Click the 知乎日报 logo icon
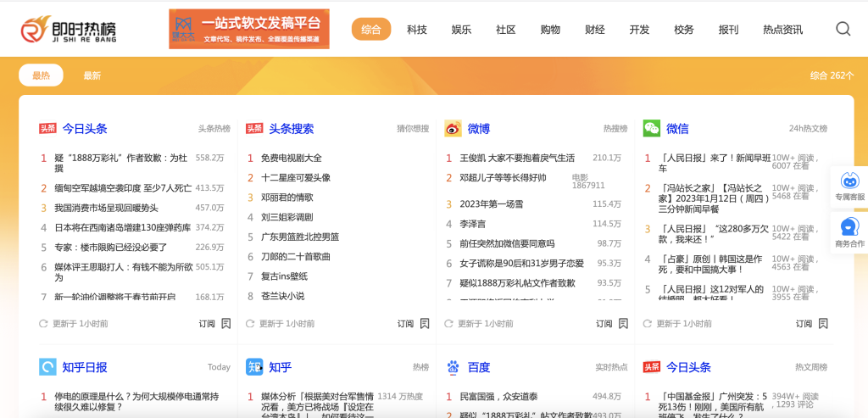Viewport: 868px width, 418px height. (x=47, y=366)
